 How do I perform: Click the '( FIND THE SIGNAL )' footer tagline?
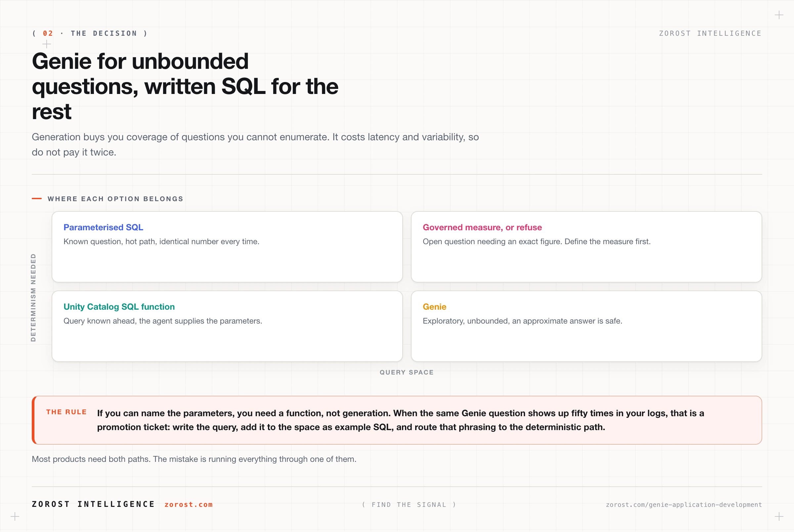[409, 505]
